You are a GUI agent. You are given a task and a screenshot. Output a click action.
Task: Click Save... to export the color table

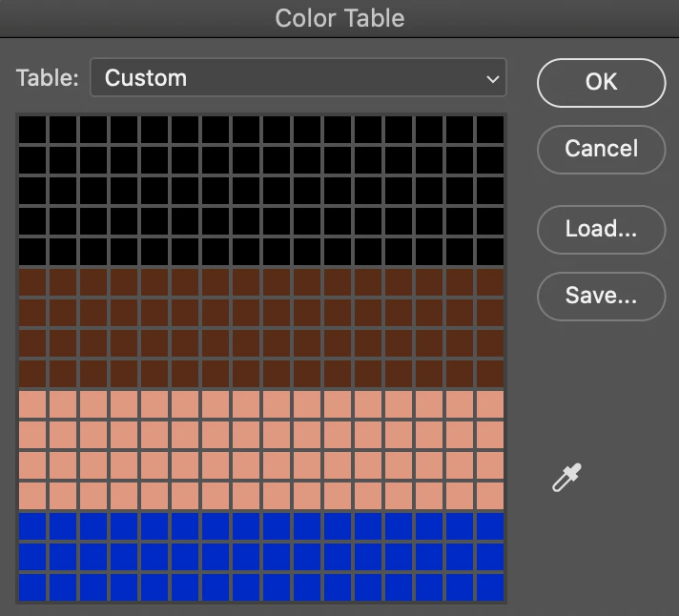click(601, 296)
